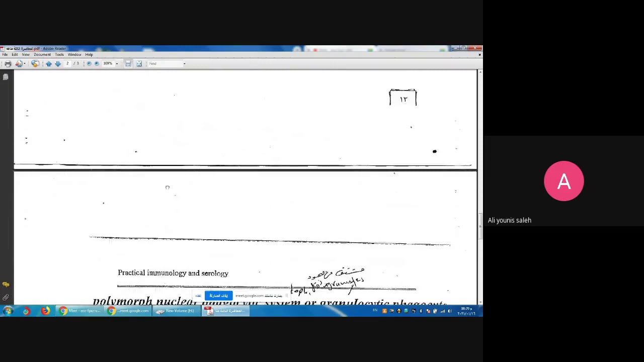
Task: Open the Find options dropdown arrow
Action: click(184, 64)
